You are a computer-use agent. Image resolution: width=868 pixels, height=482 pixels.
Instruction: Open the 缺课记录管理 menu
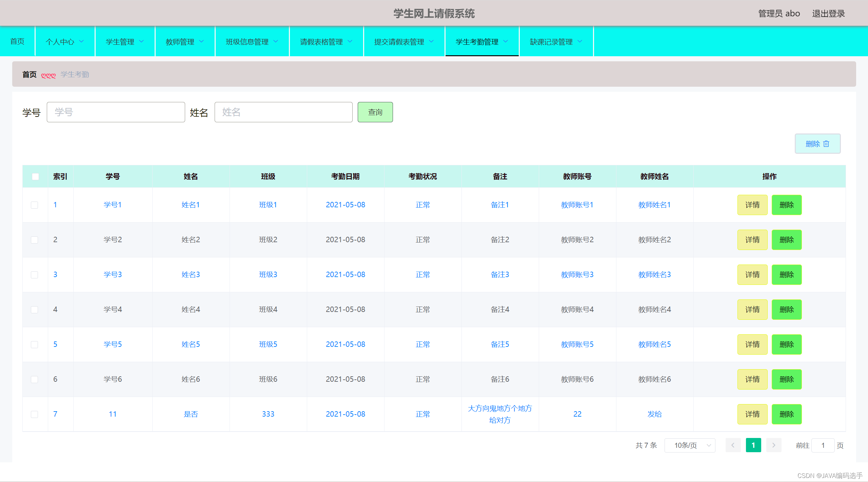556,41
